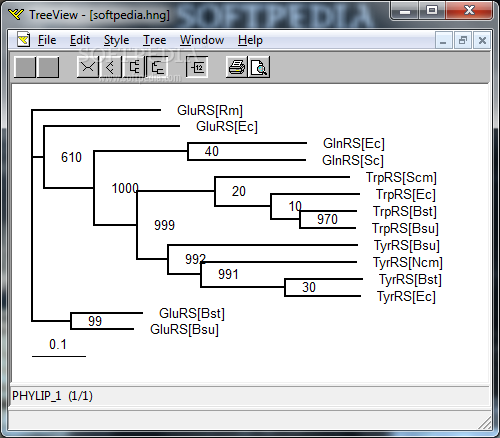
Task: Open Print Preview from toolbar
Action: (x=259, y=67)
